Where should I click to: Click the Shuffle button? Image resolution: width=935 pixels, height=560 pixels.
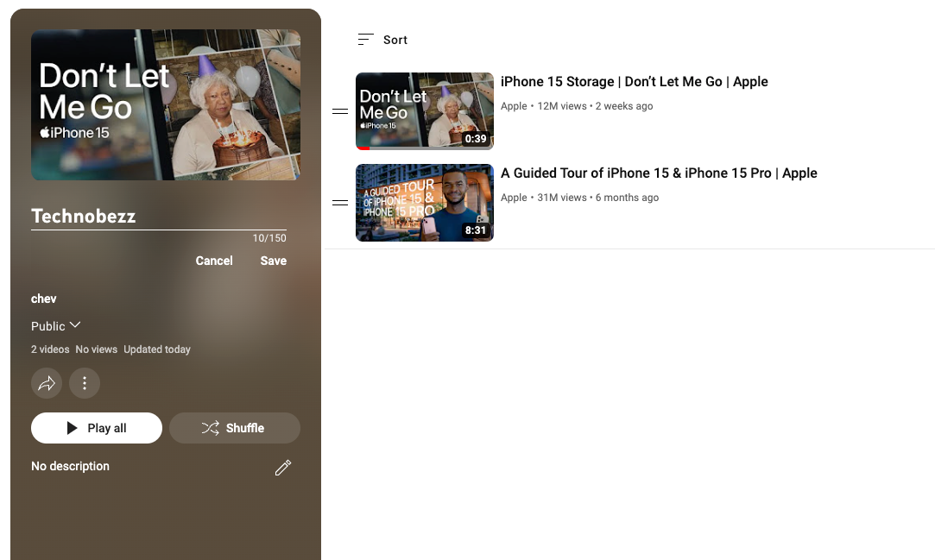pyautogui.click(x=235, y=428)
